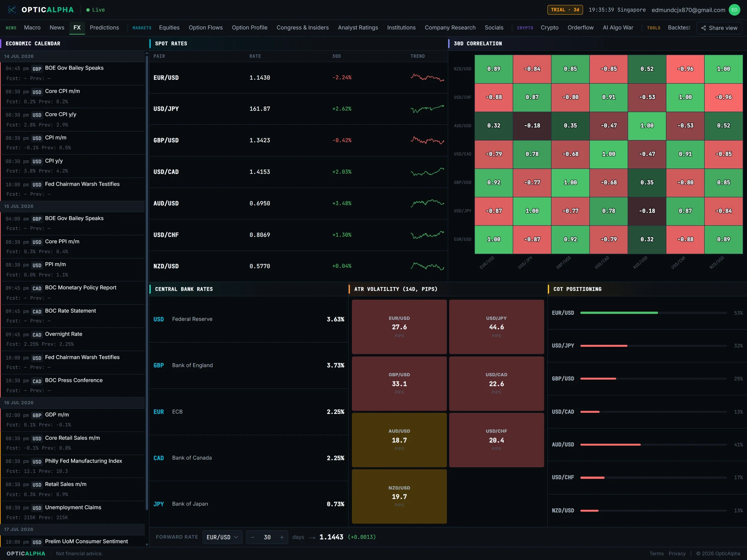Click the calendar scroll down arrow
Viewport: 747px width, 560px height.
coord(147,545)
